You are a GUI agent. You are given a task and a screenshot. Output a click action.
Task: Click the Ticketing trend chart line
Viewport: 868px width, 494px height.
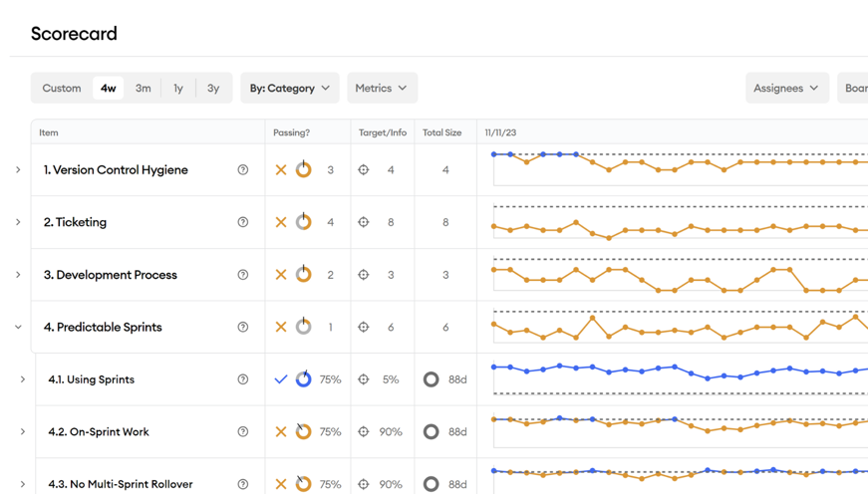[x=678, y=228]
